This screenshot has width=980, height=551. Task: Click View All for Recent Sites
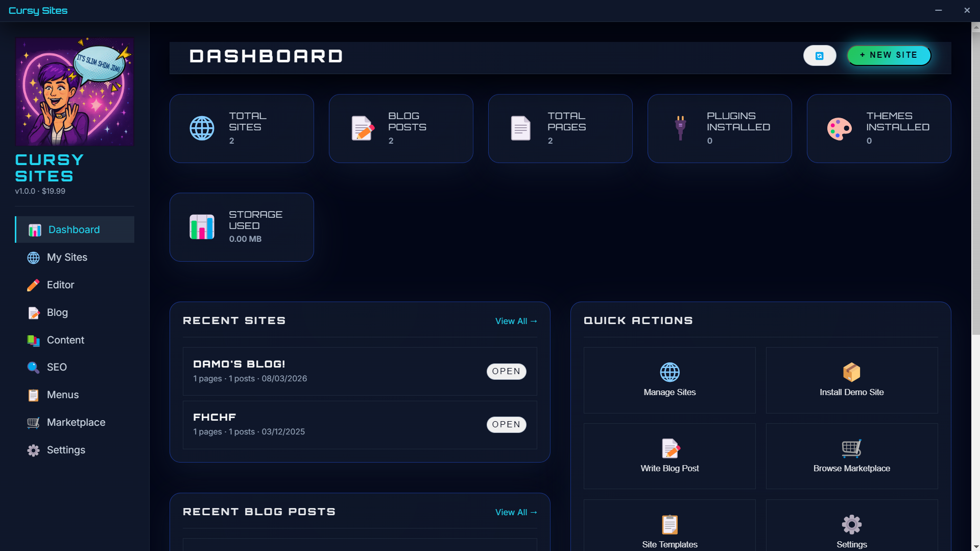click(x=516, y=321)
